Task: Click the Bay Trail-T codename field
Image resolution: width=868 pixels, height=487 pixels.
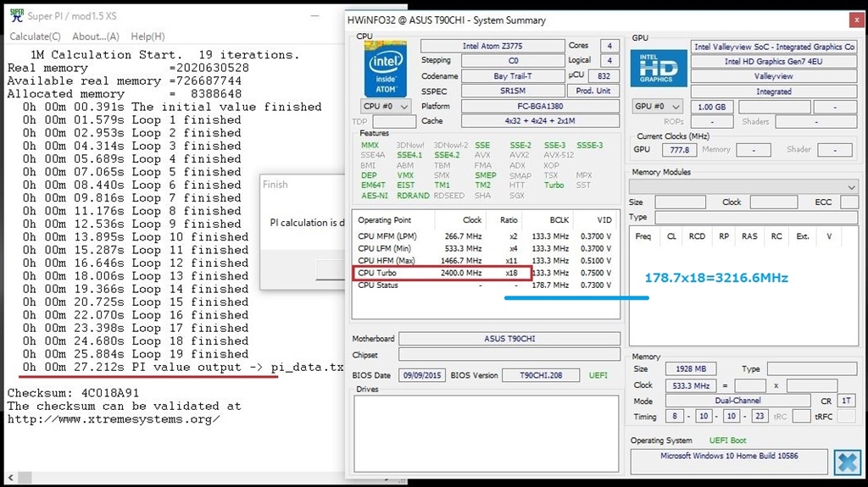Action: pyautogui.click(x=513, y=76)
